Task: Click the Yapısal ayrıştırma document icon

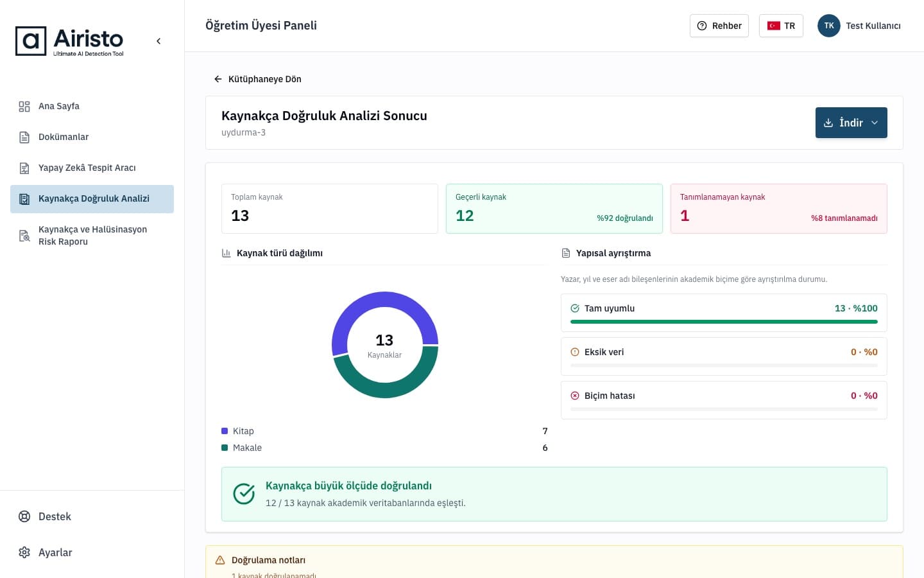Action: (x=566, y=253)
